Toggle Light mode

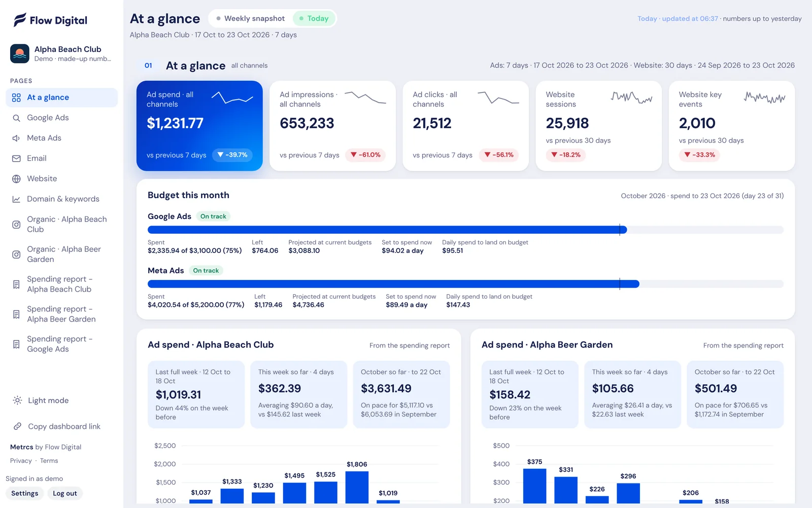(x=61, y=400)
